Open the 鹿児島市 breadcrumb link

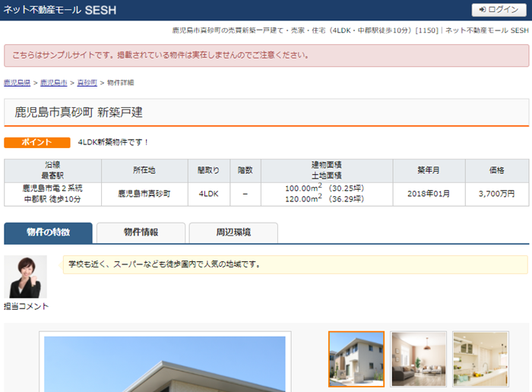[x=53, y=82]
